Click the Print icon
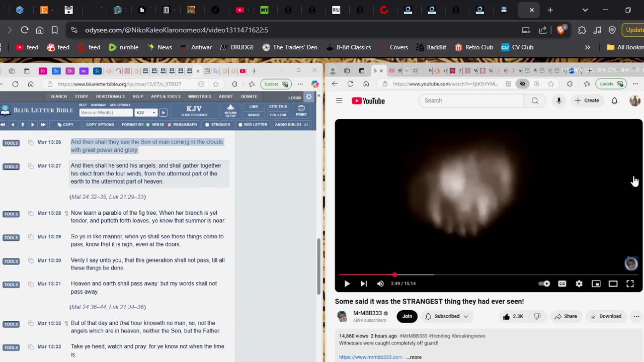Viewport: 644px width, 362px height. [301, 111]
